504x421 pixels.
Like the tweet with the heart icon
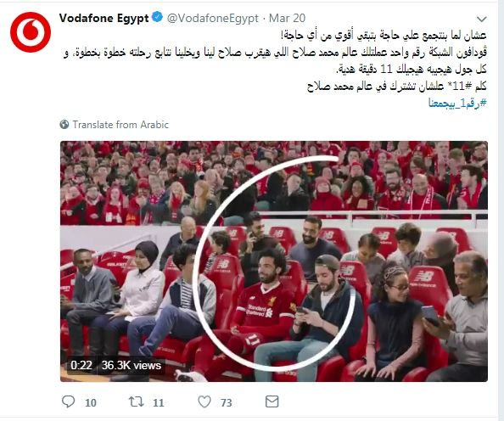click(x=204, y=401)
